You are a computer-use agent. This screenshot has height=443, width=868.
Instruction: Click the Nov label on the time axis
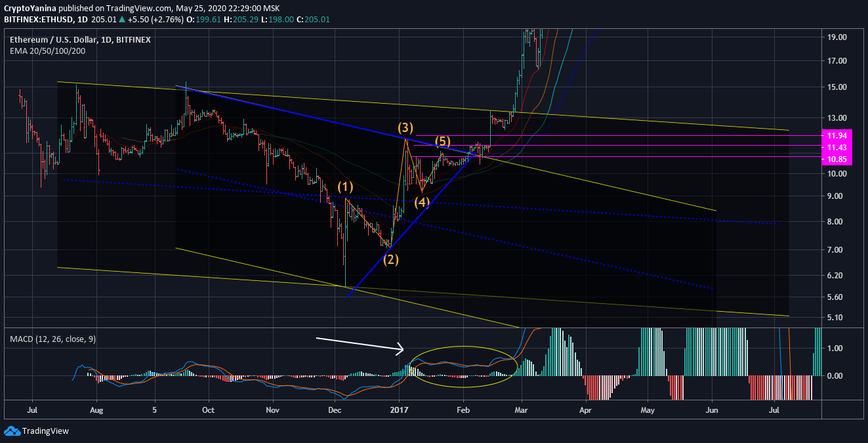coord(273,410)
